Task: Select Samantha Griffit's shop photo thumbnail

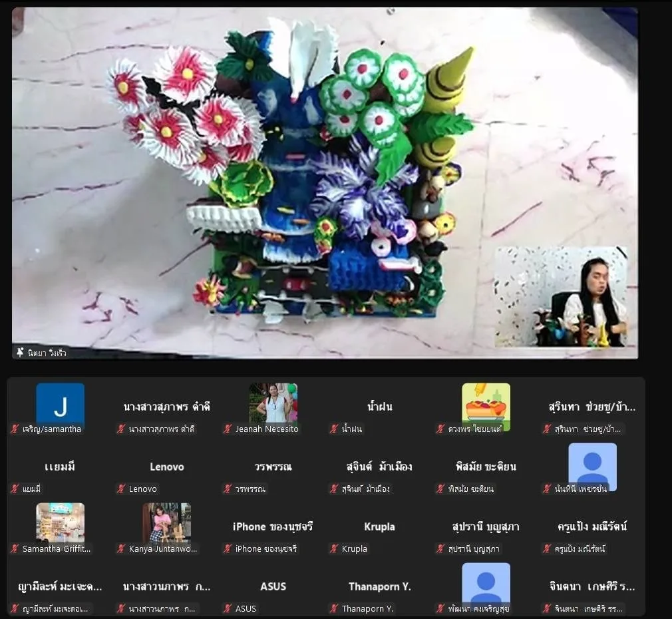Action: click(60, 522)
